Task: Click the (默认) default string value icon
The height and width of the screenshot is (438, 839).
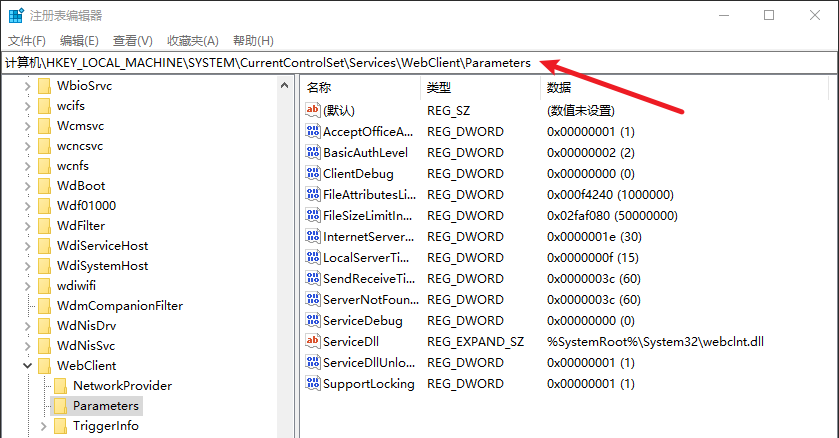Action: pos(312,110)
